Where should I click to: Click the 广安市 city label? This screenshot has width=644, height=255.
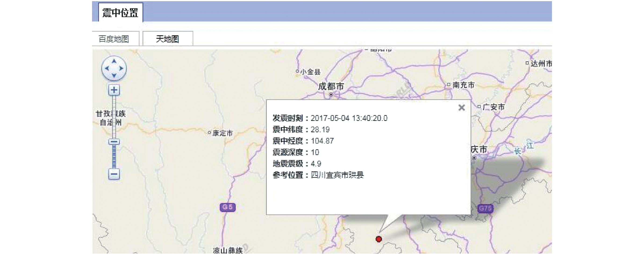pyautogui.click(x=494, y=107)
